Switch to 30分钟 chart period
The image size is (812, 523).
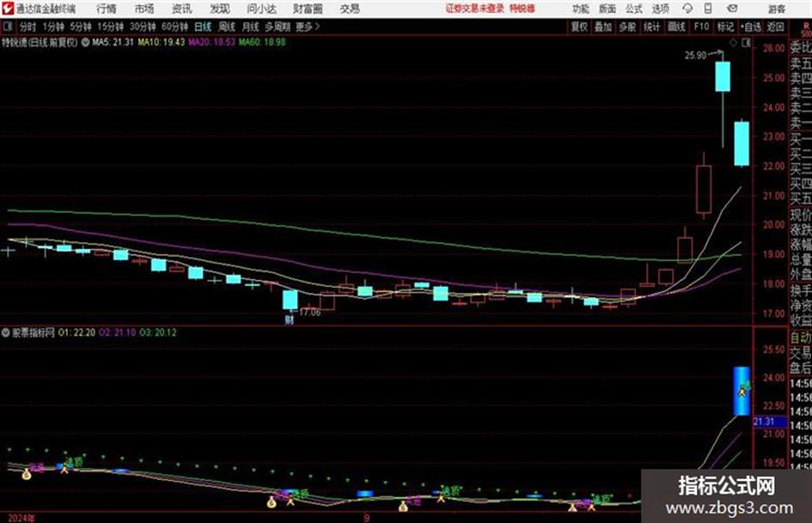pos(143,27)
